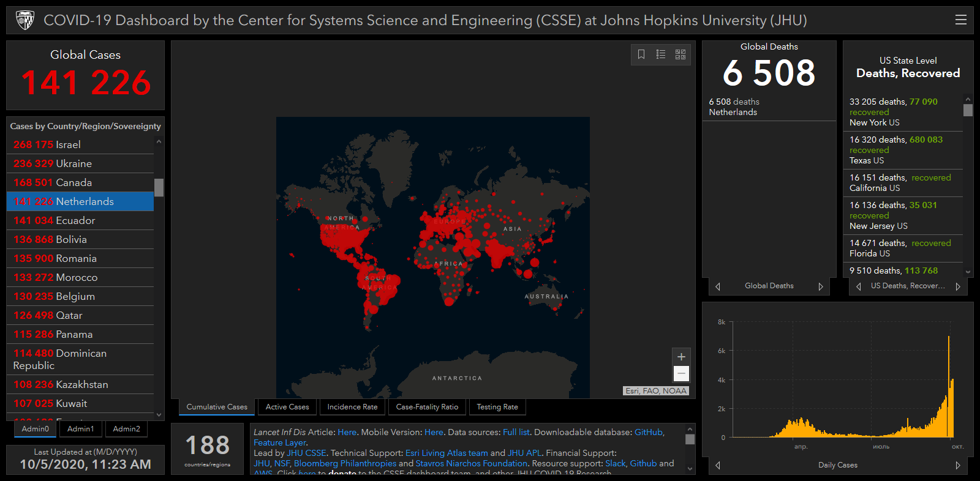Zoom out on the map
The width and height of the screenshot is (980, 481).
pyautogui.click(x=681, y=373)
